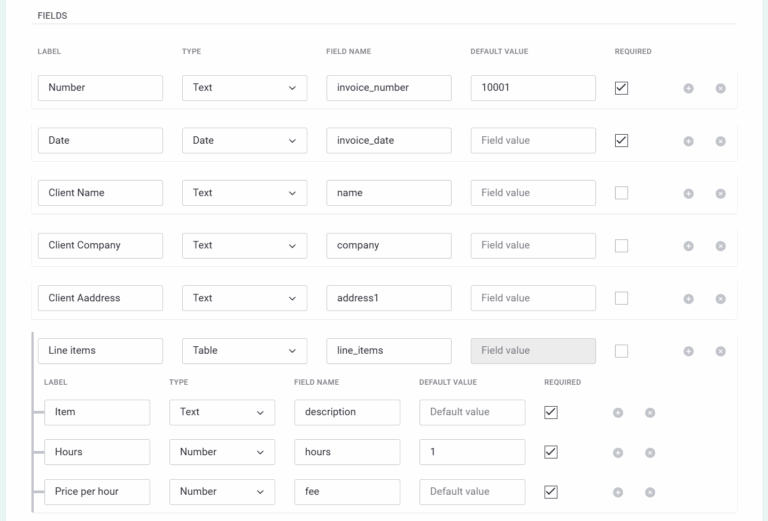Click the add icon on Number row
Screen dimensions: 768x521
coord(688,88)
